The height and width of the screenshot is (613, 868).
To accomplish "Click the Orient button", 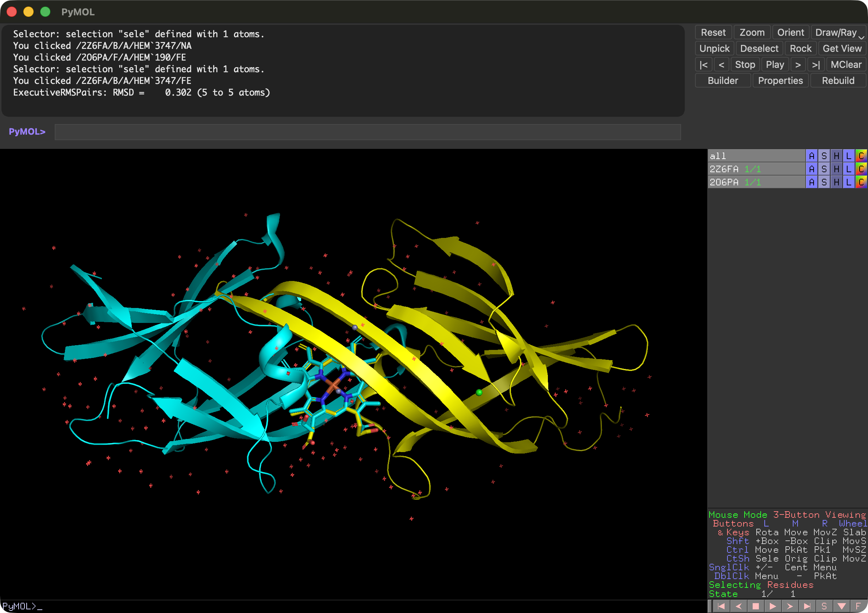I will [790, 32].
